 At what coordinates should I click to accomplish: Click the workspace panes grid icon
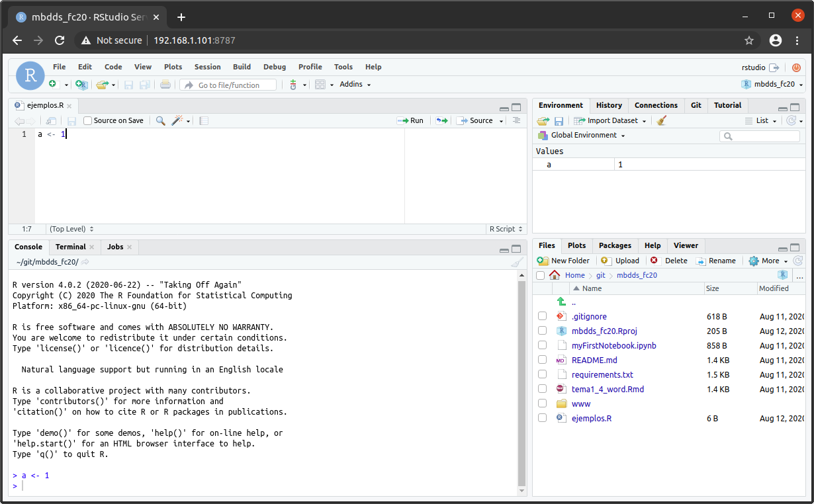point(320,85)
